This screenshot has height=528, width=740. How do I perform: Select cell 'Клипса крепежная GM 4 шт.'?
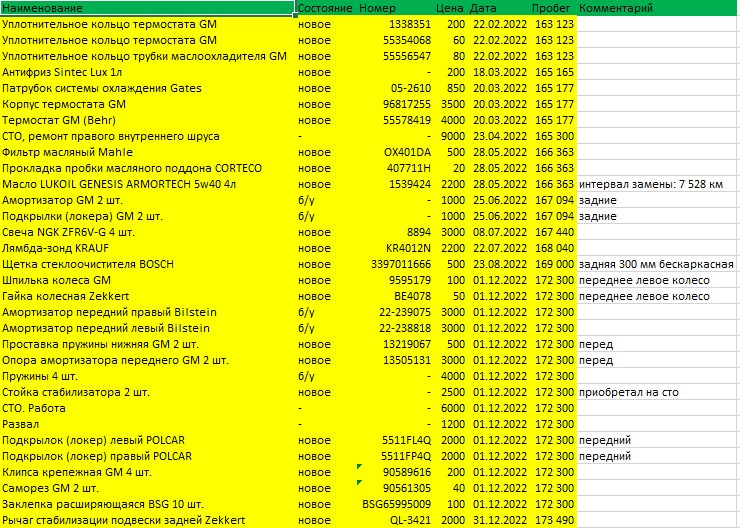click(x=148, y=472)
